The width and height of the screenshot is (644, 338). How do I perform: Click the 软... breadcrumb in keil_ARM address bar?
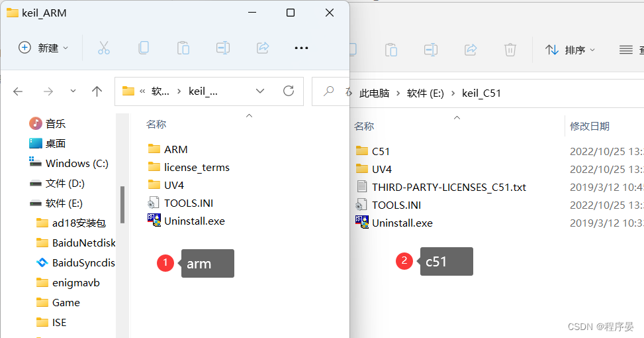pos(161,91)
